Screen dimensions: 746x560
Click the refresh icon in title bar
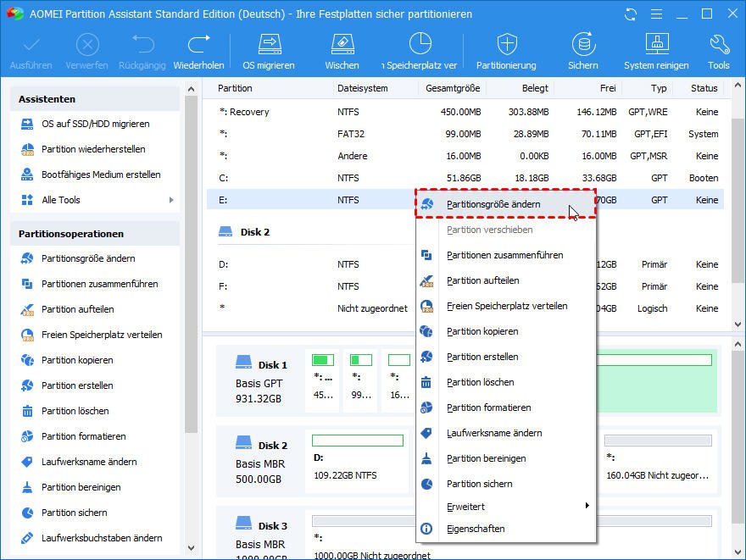(x=630, y=14)
